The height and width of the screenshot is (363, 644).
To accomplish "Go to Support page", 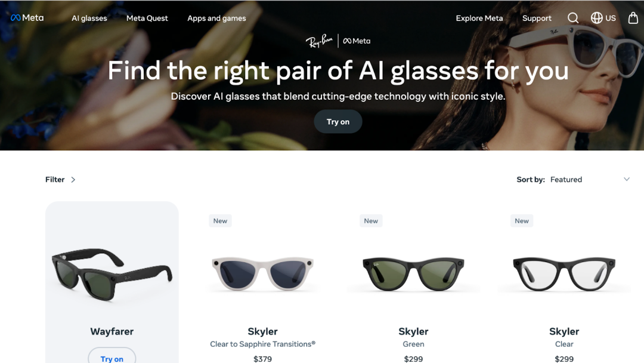I will coord(537,18).
